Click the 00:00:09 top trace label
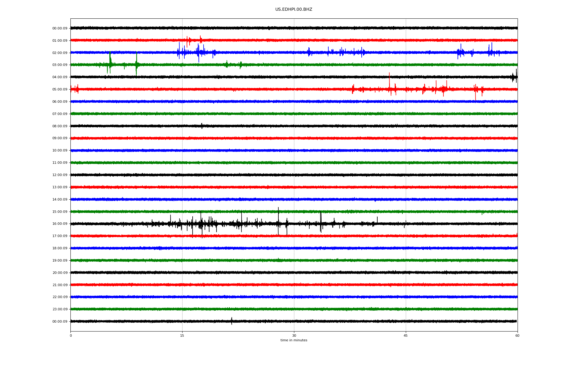The width and height of the screenshot is (588, 368). 60,29
